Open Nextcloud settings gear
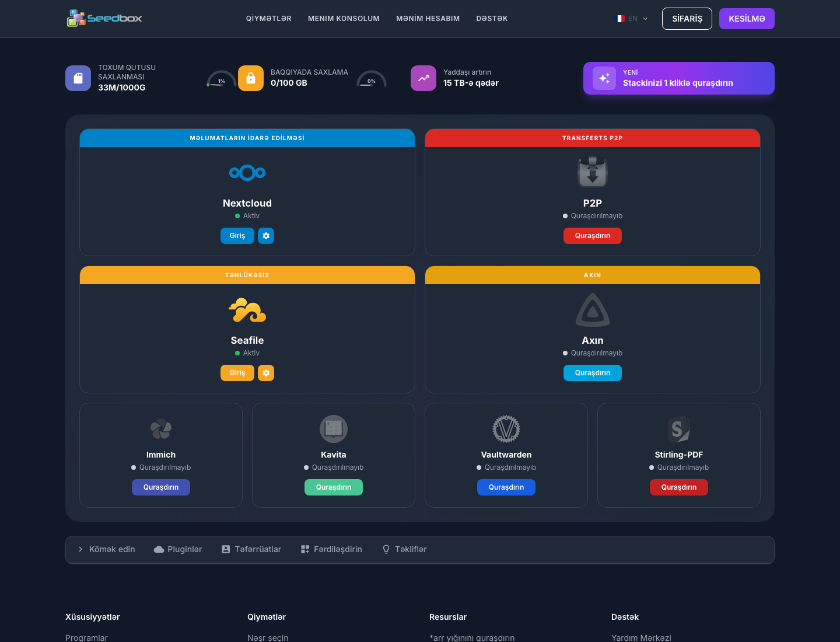Screen dimensions: 840x642 tap(266, 236)
